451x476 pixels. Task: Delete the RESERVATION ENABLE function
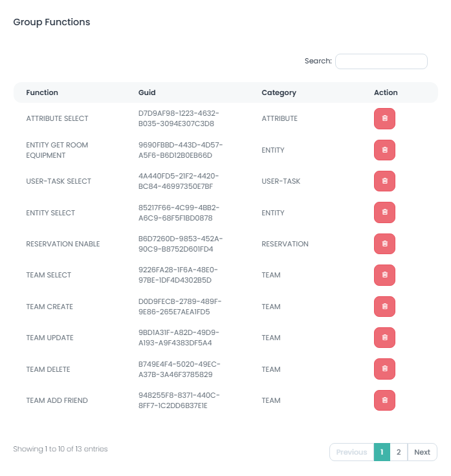click(384, 244)
